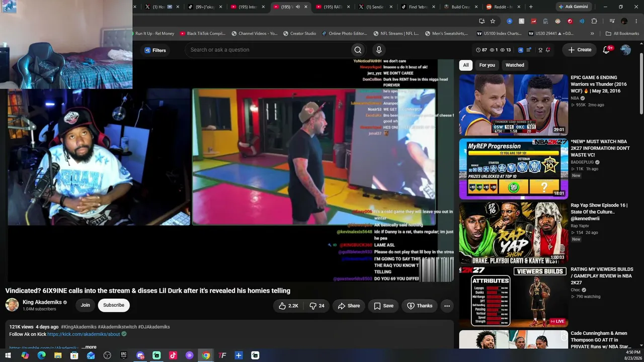Image resolution: width=644 pixels, height=362 pixels.
Task: Click King Akademiks channel avatar
Action: (x=12, y=305)
